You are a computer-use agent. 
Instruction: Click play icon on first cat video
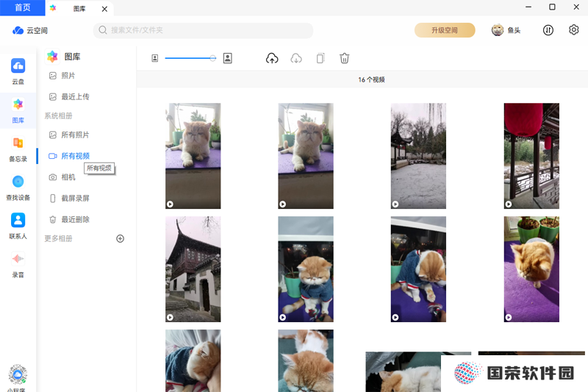[170, 204]
